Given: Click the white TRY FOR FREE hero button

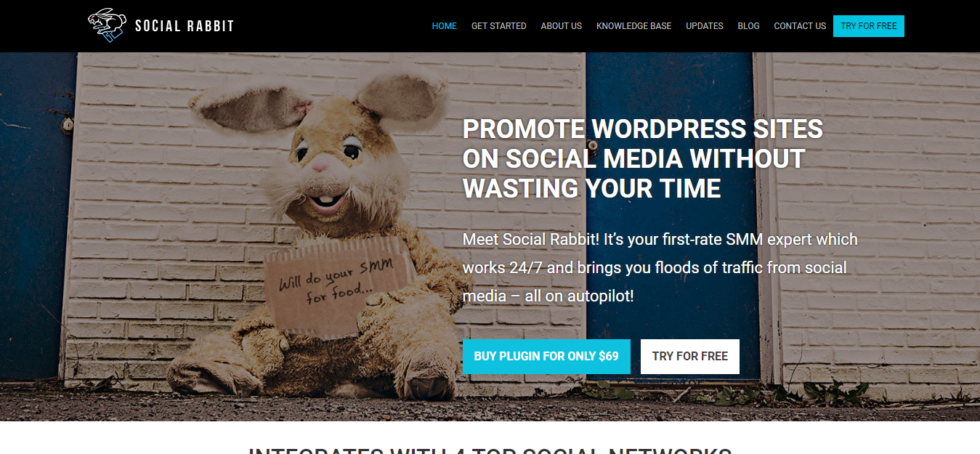Looking at the screenshot, I should coord(690,357).
